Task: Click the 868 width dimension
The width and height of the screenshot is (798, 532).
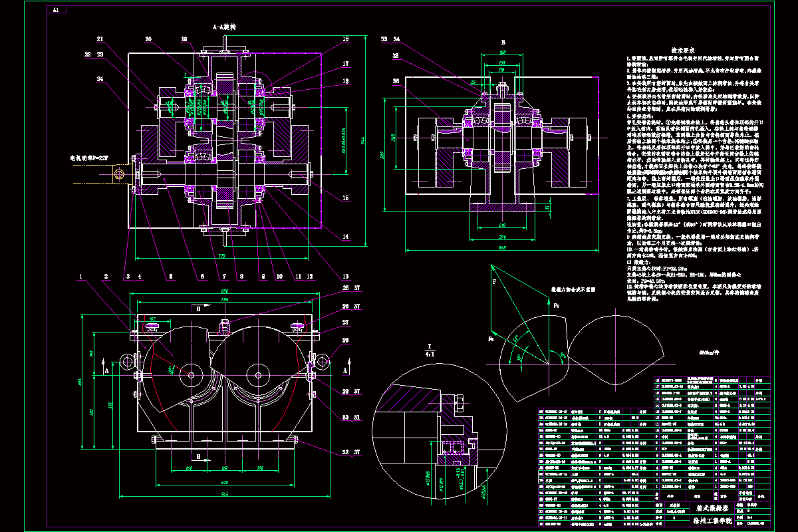Action: click(503, 247)
